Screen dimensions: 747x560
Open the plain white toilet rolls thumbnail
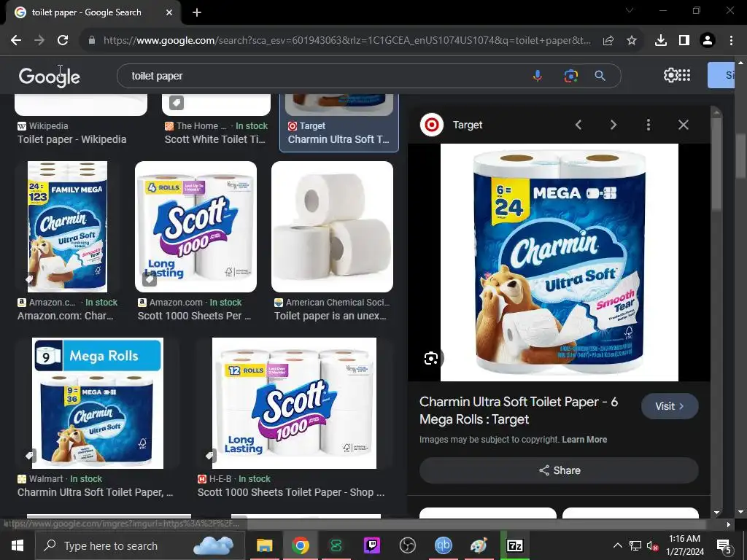tap(332, 227)
